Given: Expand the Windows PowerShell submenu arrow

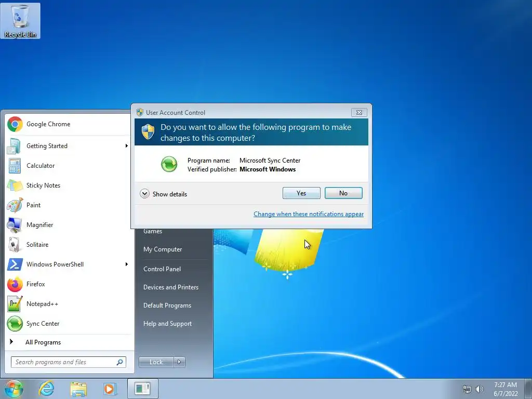Looking at the screenshot, I should coord(127,264).
